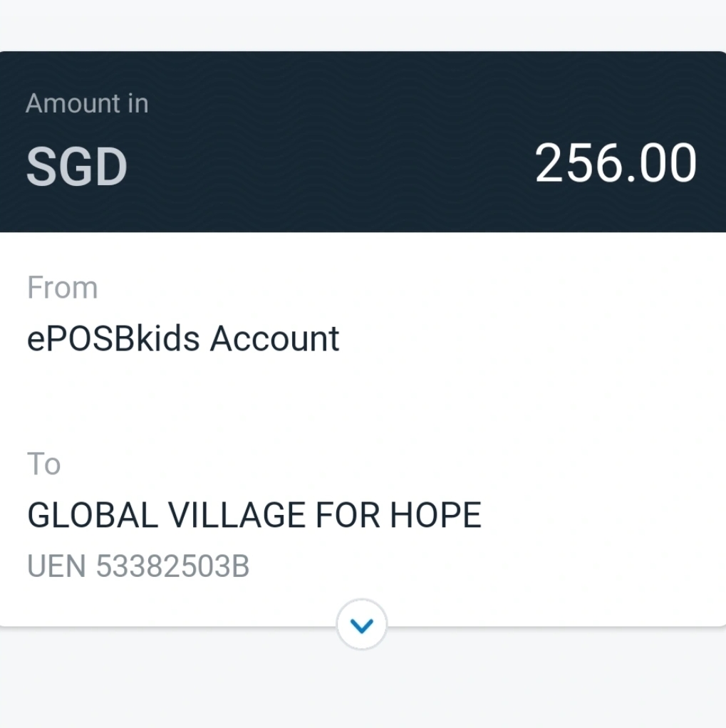726x728 pixels.
Task: Click the 'ePOSBkids' text
Action: 114,339
